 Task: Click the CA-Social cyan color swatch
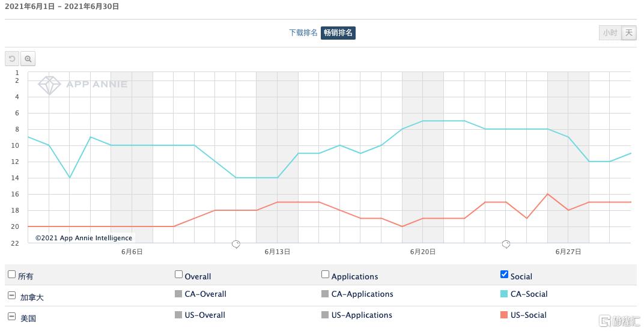(504, 294)
